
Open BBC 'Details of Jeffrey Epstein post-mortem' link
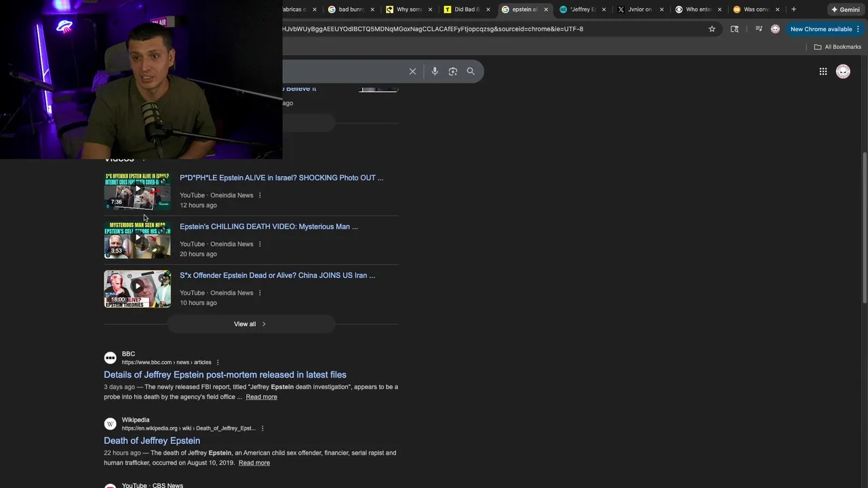coord(225,375)
